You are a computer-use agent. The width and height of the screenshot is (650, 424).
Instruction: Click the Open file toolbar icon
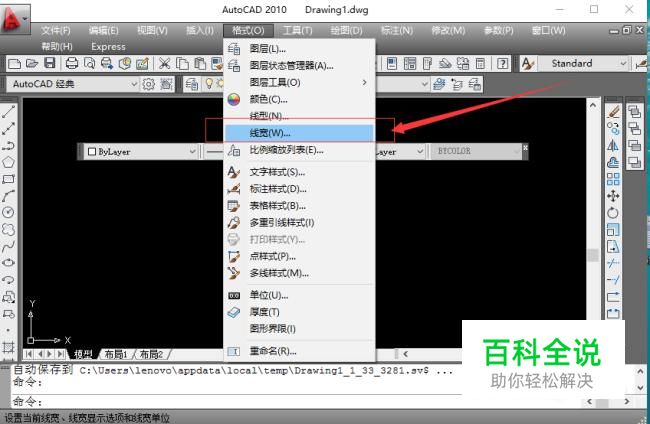pos(32,64)
